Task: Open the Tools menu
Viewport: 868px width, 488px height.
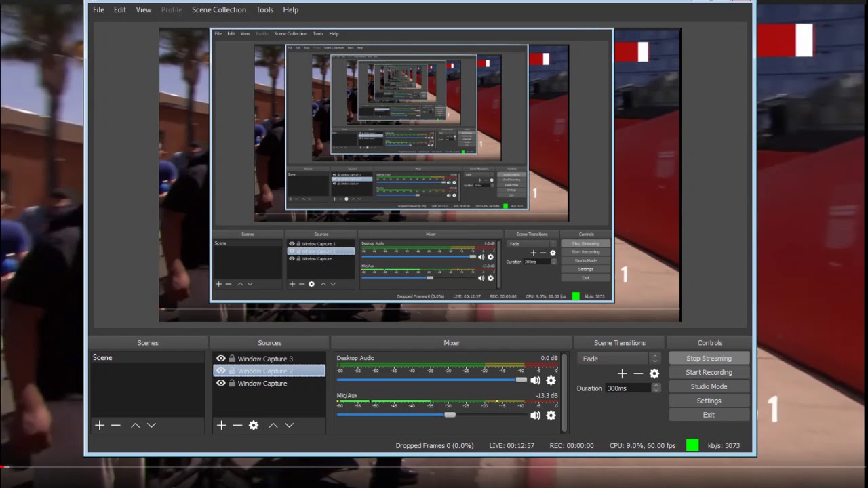Action: pos(264,9)
